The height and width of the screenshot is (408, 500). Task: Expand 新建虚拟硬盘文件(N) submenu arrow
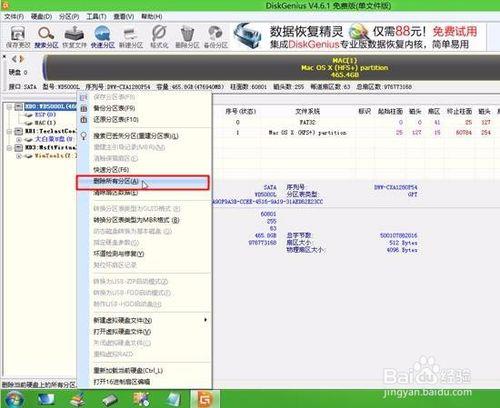pos(205,320)
